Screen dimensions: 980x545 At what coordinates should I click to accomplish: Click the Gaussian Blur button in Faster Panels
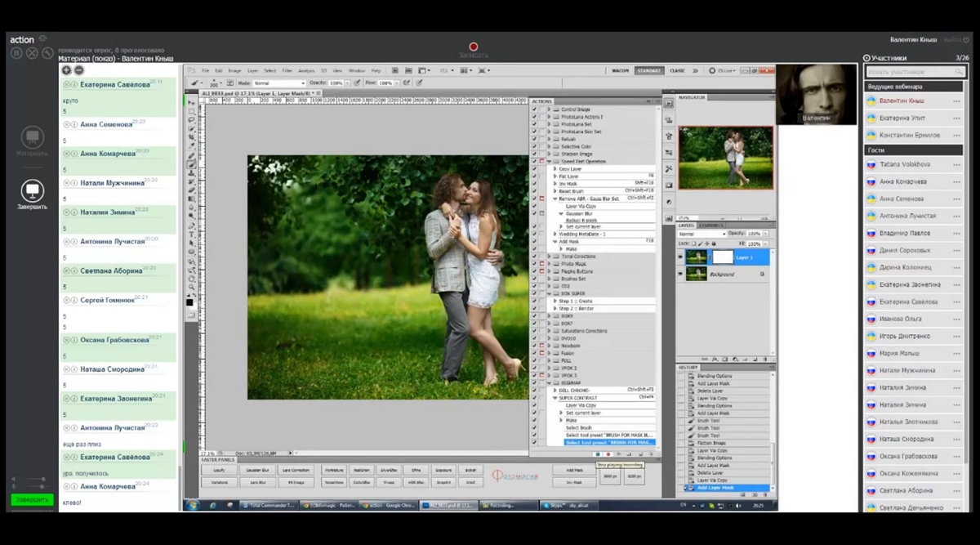pyautogui.click(x=257, y=470)
